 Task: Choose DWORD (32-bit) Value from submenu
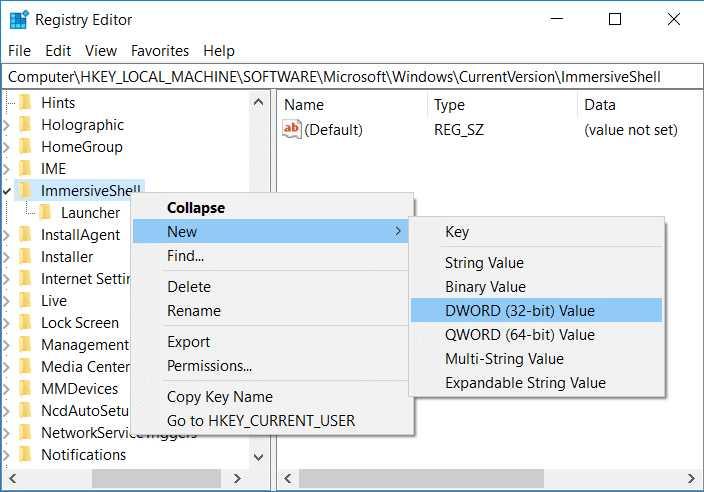pyautogui.click(x=519, y=311)
